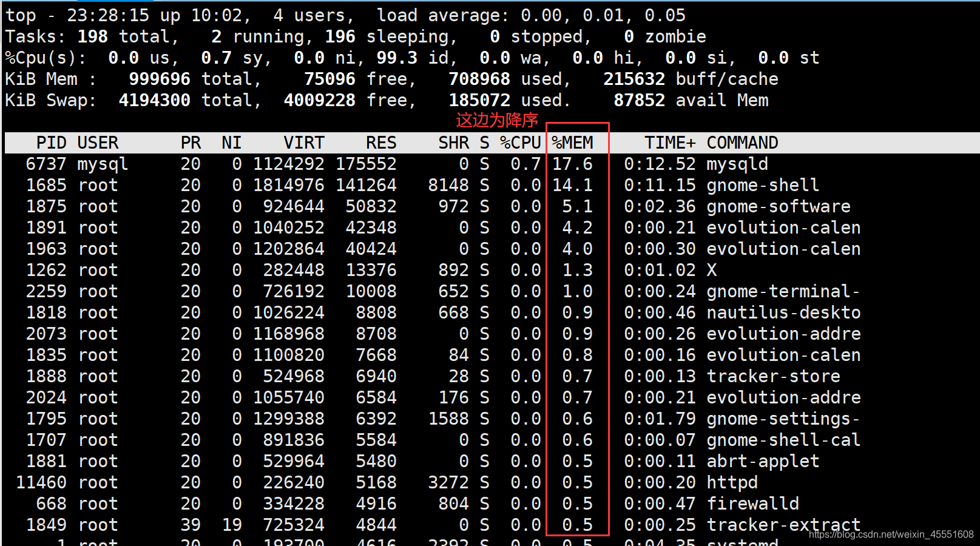Click PR value 39 in PID 1849 row

coord(191,525)
